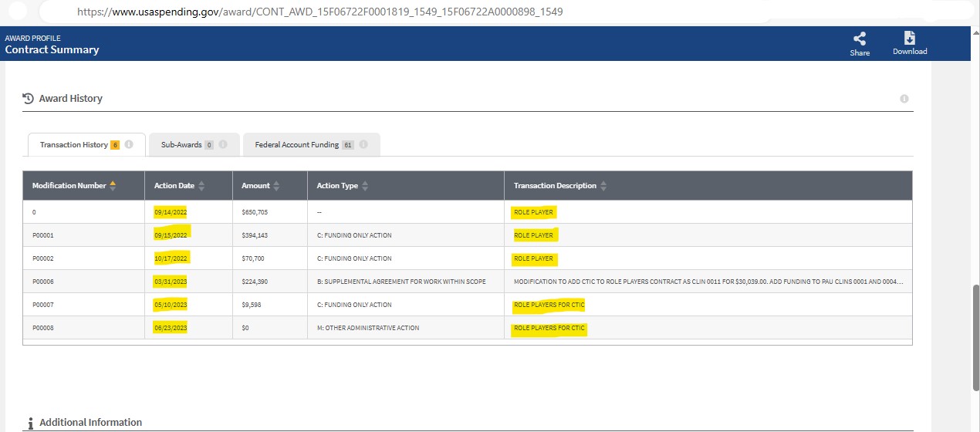Image resolution: width=980 pixels, height=432 pixels.
Task: Click the Share icon
Action: [859, 39]
